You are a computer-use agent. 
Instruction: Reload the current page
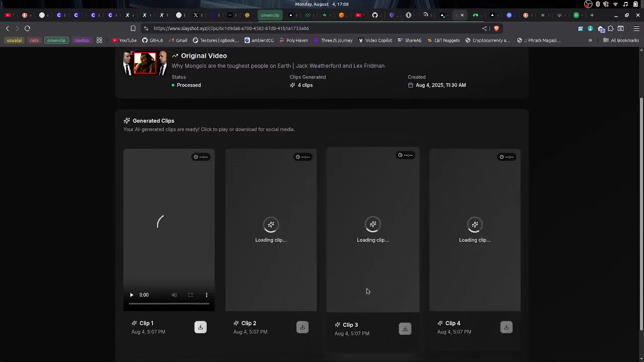(28, 29)
